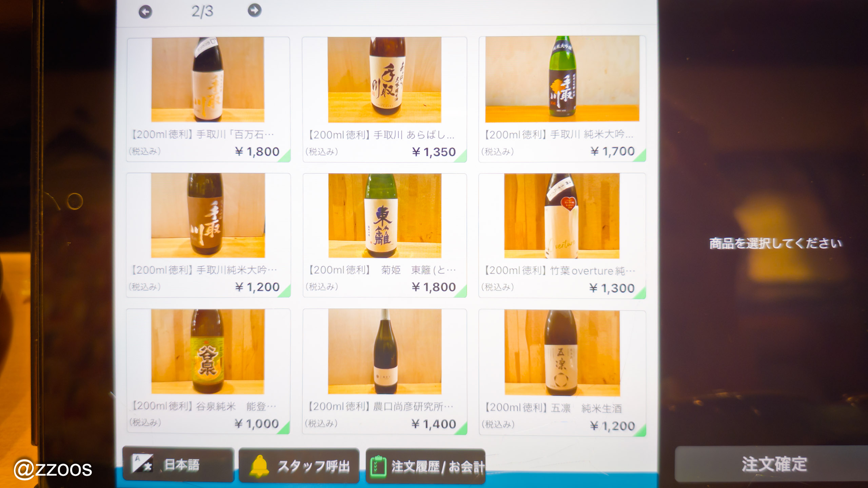Select 菊姫 東籬 sake bottle photo

385,216
